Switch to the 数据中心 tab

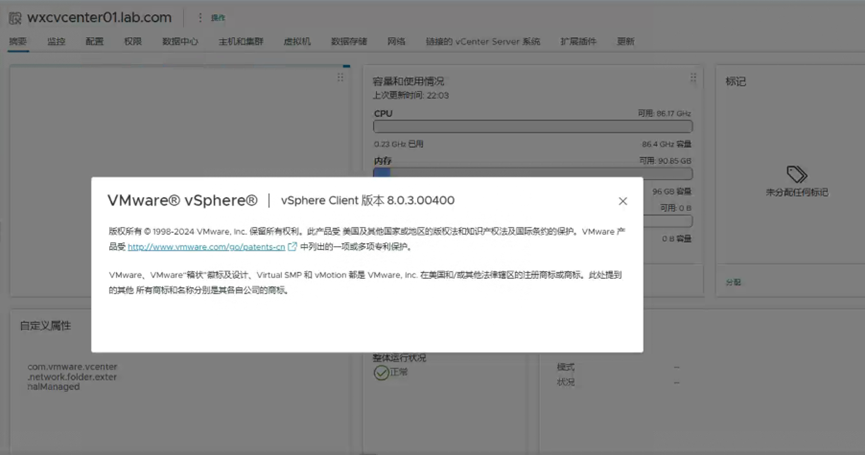click(180, 41)
